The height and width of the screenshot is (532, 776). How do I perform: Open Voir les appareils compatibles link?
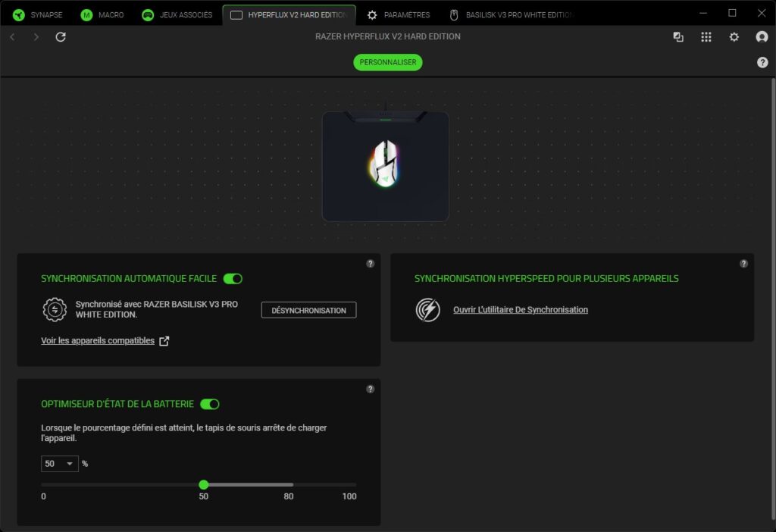pos(98,340)
